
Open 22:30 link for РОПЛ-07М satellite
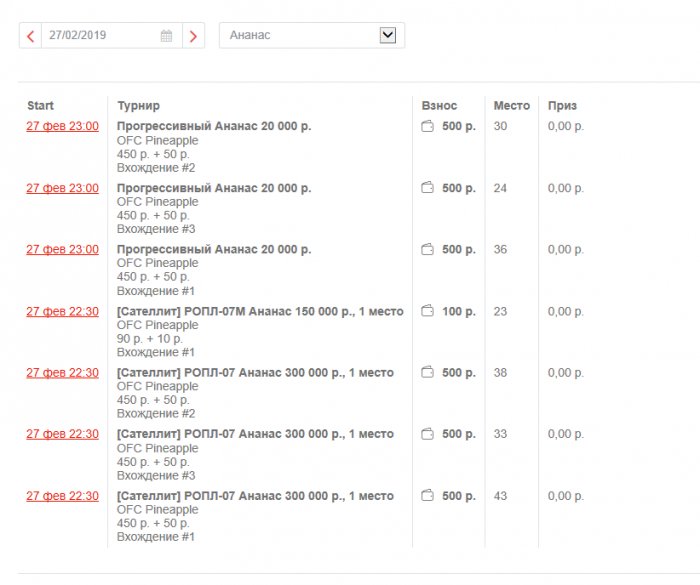pos(62,312)
